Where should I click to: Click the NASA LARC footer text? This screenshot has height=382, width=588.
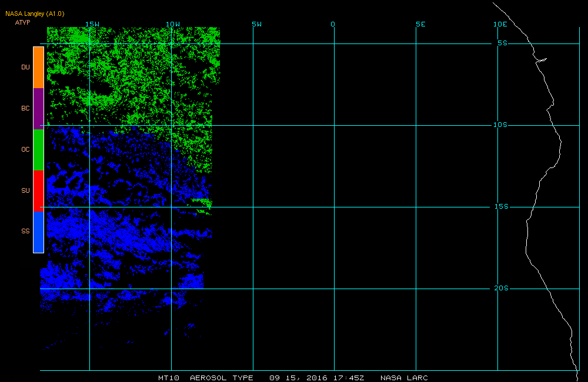click(404, 378)
